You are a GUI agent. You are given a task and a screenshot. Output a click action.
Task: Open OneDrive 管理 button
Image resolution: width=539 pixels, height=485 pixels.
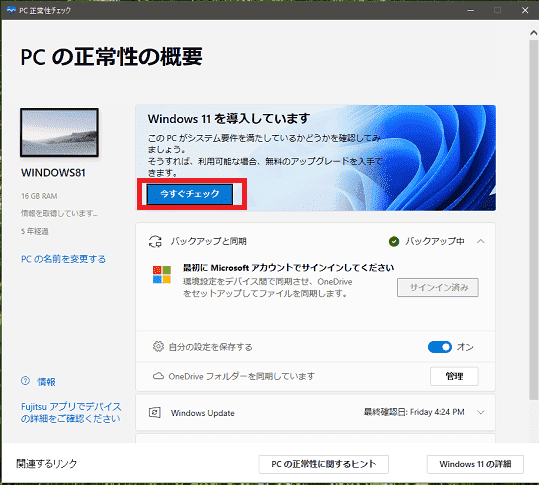pos(454,376)
